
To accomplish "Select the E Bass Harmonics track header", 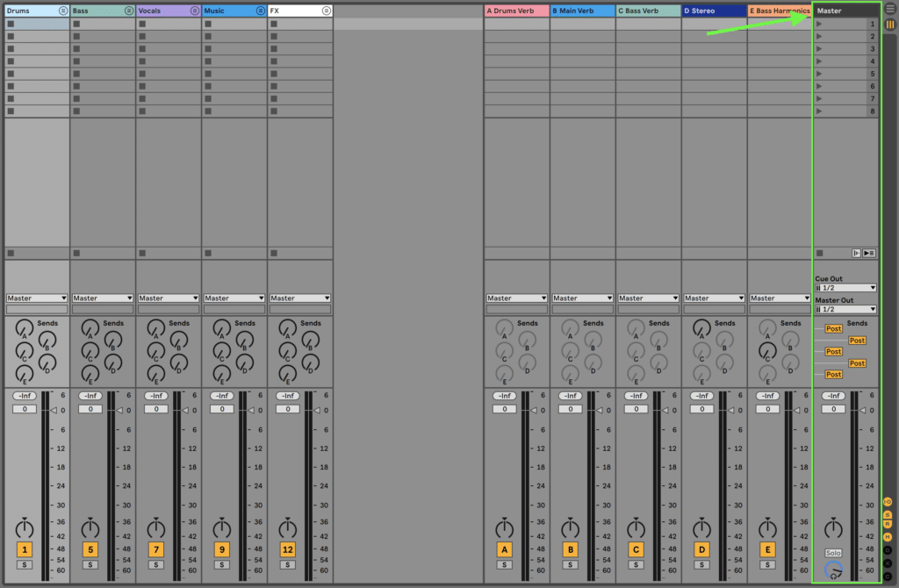I will coord(780,11).
